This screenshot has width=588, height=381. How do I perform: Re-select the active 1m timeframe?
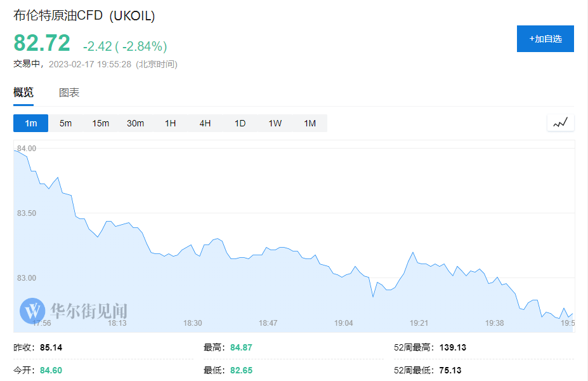pos(30,123)
